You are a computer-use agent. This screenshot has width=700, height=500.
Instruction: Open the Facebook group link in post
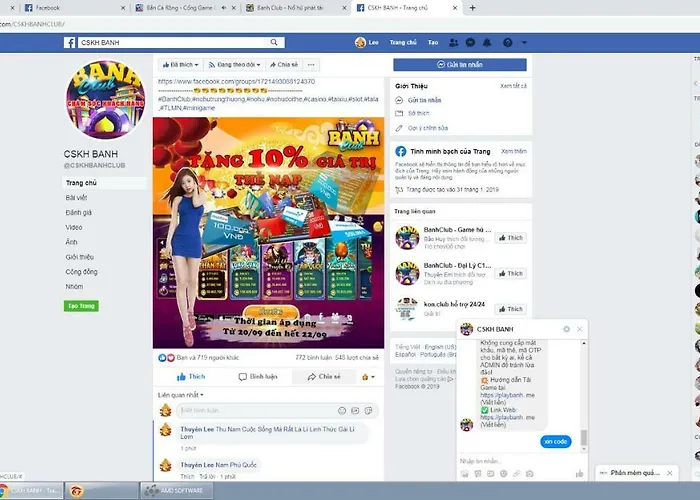point(237,82)
